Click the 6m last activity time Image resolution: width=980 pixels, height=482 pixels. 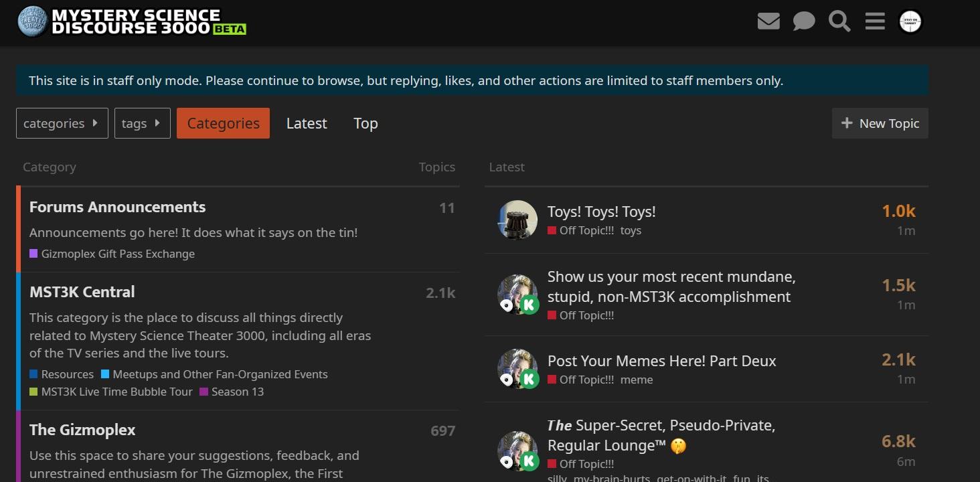pos(906,461)
